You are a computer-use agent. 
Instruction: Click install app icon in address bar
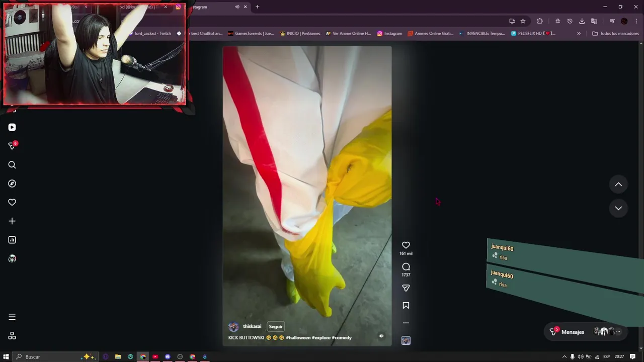coord(512,21)
